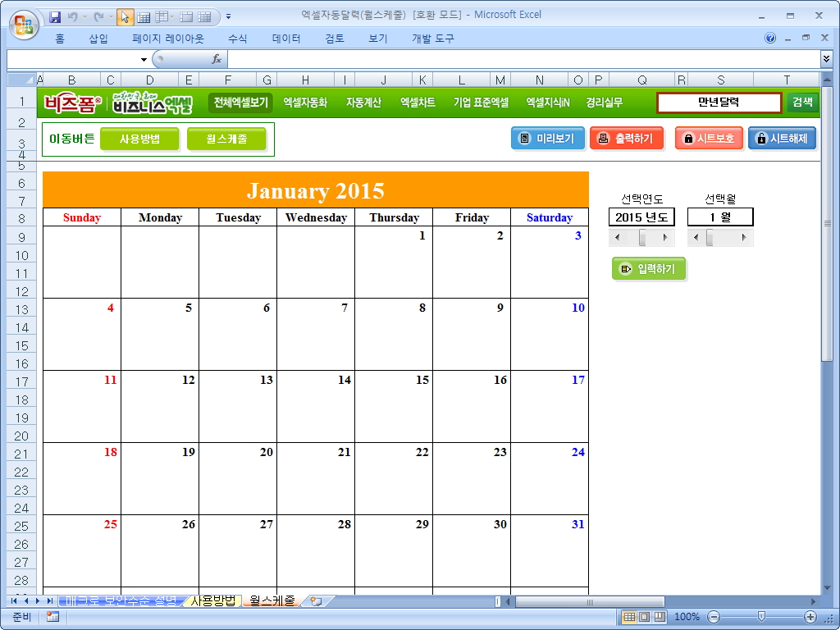Click the 만년달력 search input field
The width and height of the screenshot is (840, 630).
(719, 103)
